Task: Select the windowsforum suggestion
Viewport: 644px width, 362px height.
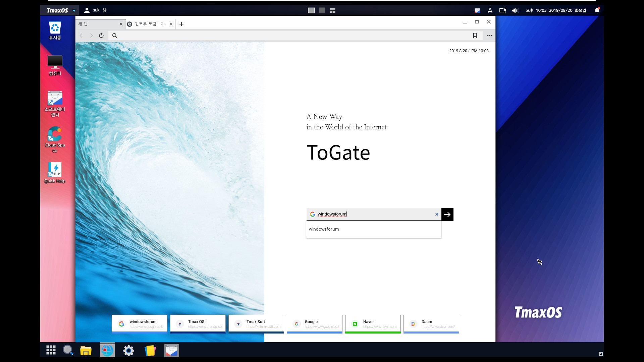Action: (x=374, y=229)
